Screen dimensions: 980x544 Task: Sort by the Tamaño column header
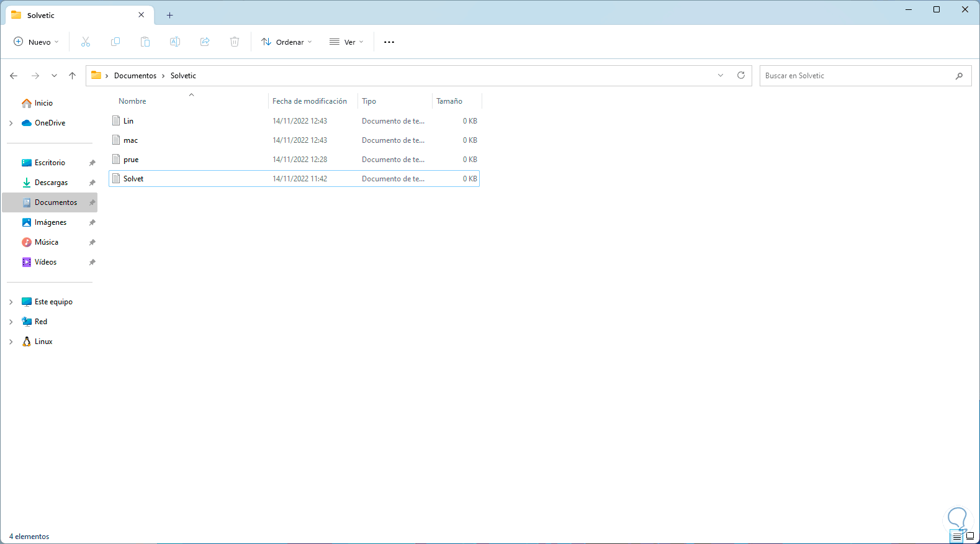449,101
